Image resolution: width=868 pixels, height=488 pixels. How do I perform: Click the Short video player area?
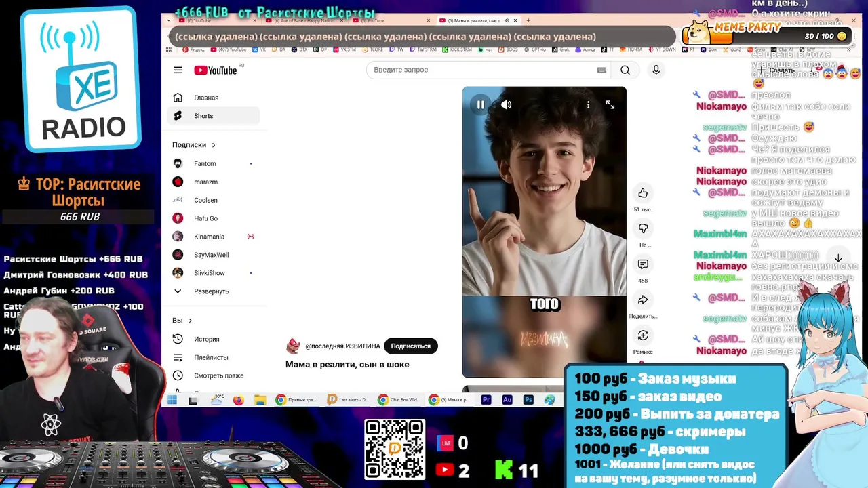[x=545, y=232]
